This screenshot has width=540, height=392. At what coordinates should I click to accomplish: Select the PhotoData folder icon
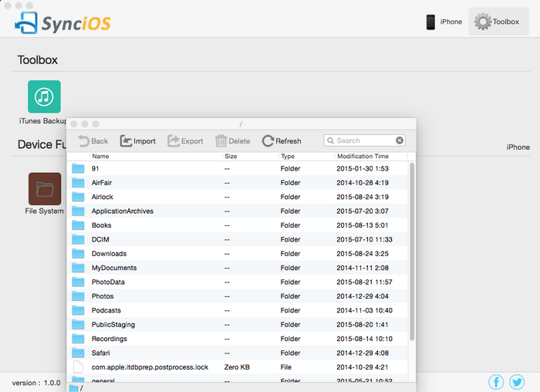78,282
